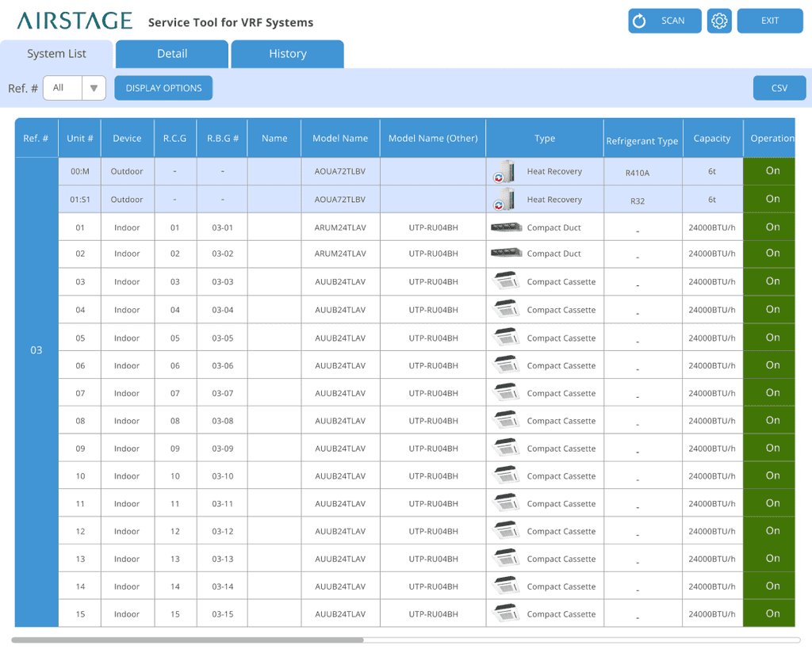Image resolution: width=812 pixels, height=653 pixels.
Task: Click the Compact Cassette icon for unit 07
Action: point(505,392)
